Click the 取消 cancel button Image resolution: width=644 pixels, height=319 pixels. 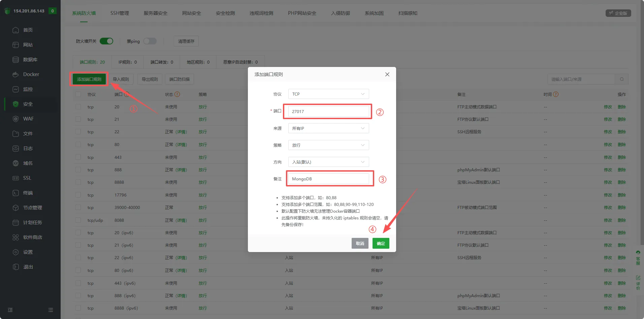coord(360,243)
